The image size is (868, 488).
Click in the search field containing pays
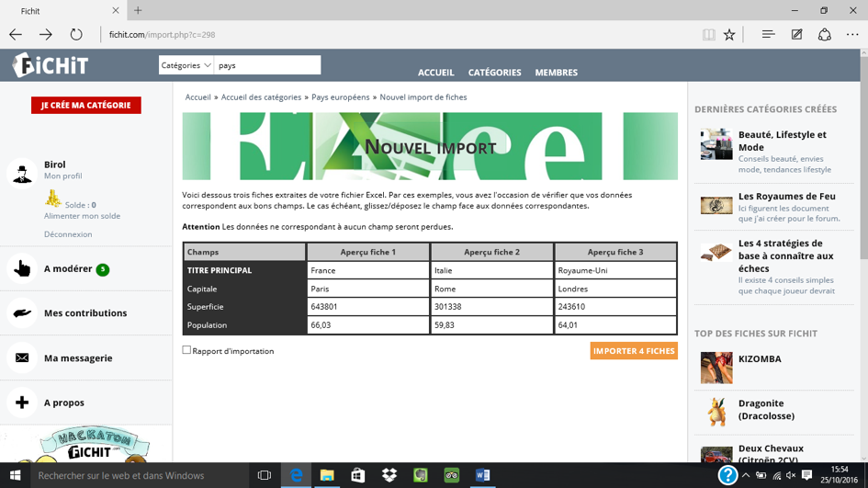click(x=267, y=65)
